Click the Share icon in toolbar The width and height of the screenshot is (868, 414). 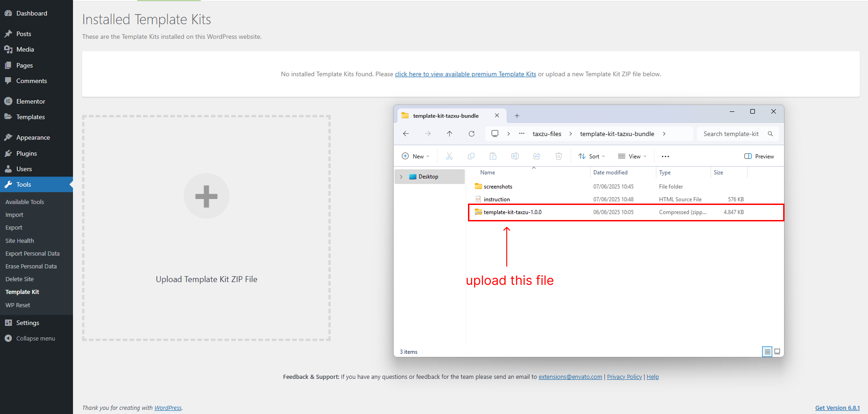click(x=537, y=156)
